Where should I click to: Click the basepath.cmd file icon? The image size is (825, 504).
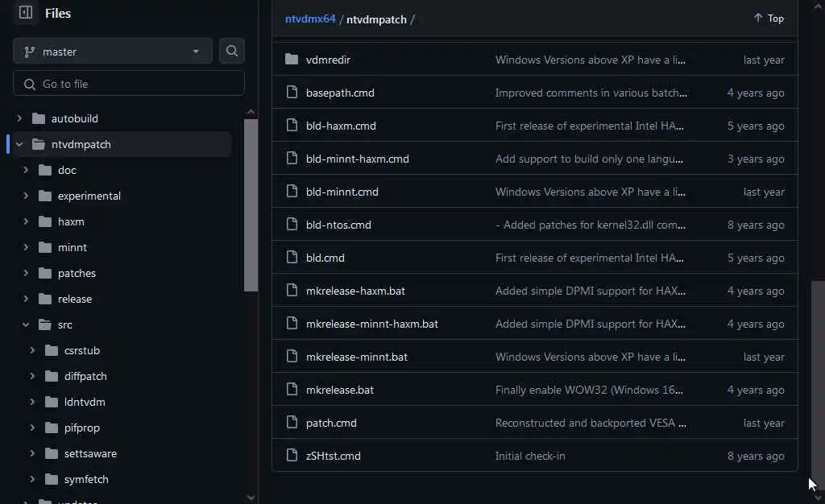pos(292,93)
